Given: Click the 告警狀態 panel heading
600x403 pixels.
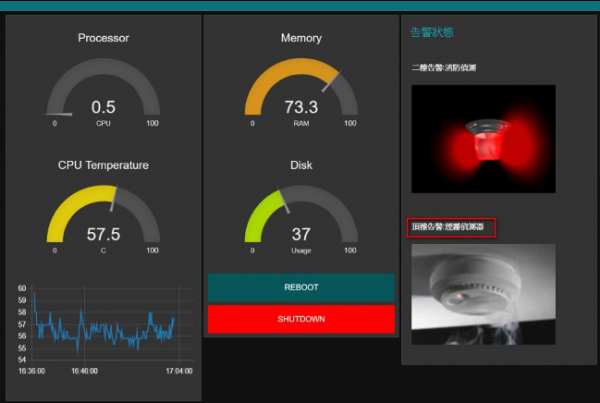Looking at the screenshot, I should 431,33.
